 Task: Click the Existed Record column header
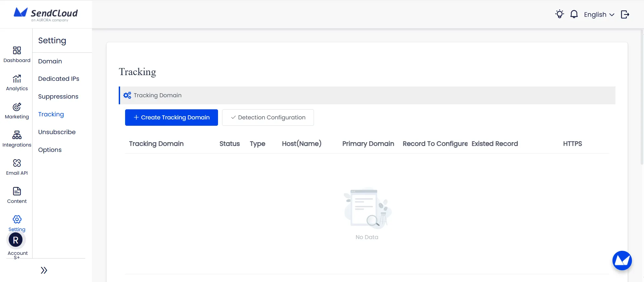495,144
